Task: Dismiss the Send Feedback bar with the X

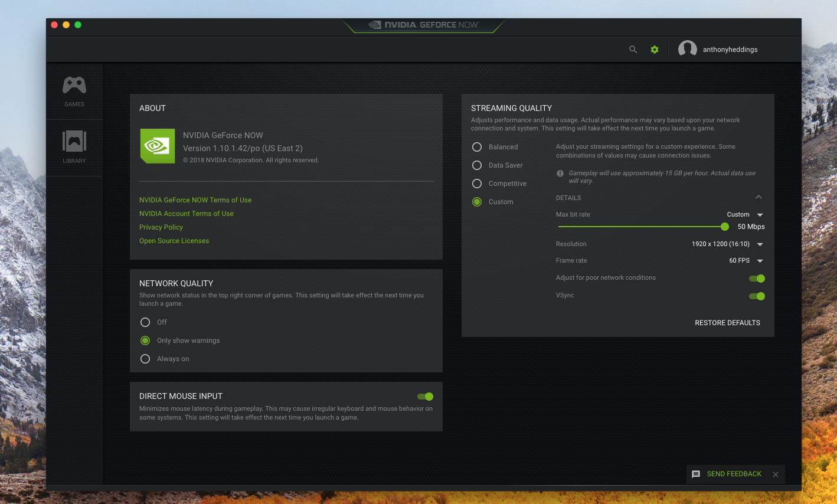Action: tap(775, 474)
